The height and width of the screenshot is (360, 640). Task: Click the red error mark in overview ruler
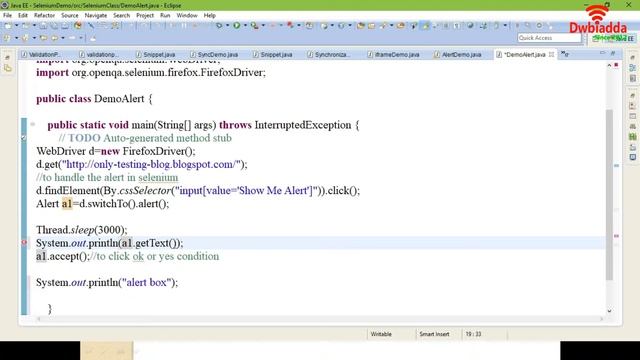tap(616, 236)
